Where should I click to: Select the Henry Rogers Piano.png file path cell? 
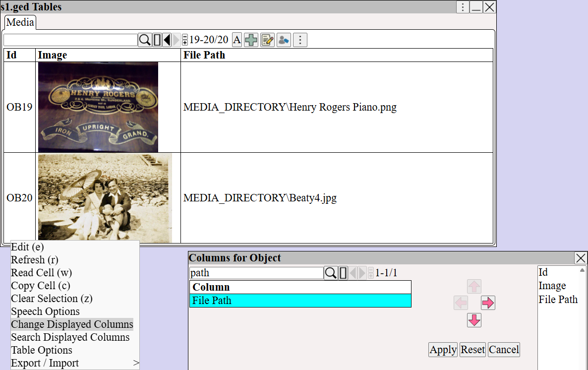[337, 107]
